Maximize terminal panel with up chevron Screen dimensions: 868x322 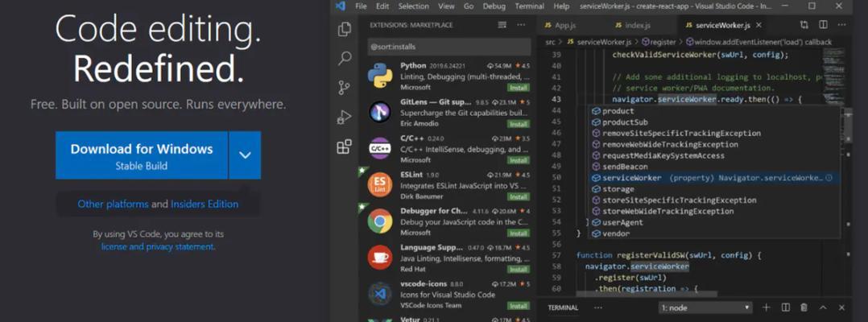[823, 308]
